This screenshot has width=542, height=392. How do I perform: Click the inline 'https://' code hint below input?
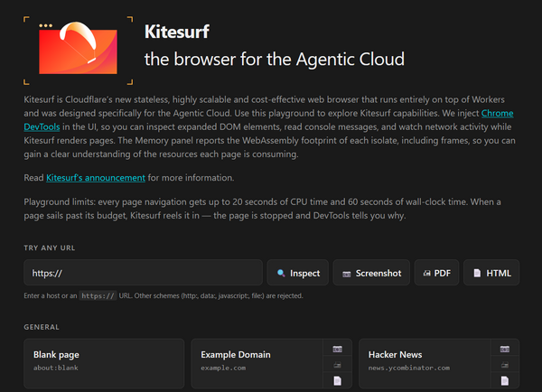click(x=98, y=296)
